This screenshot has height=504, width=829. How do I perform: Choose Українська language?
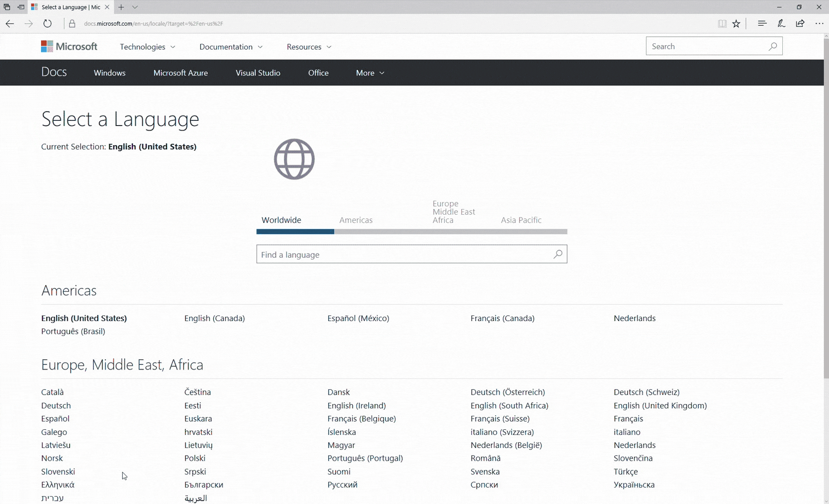[x=634, y=485]
